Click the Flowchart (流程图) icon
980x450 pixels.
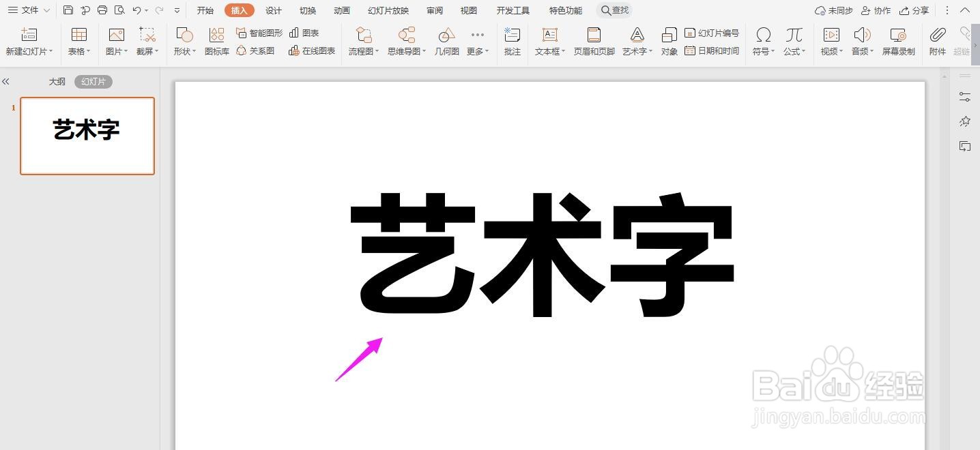click(x=364, y=35)
